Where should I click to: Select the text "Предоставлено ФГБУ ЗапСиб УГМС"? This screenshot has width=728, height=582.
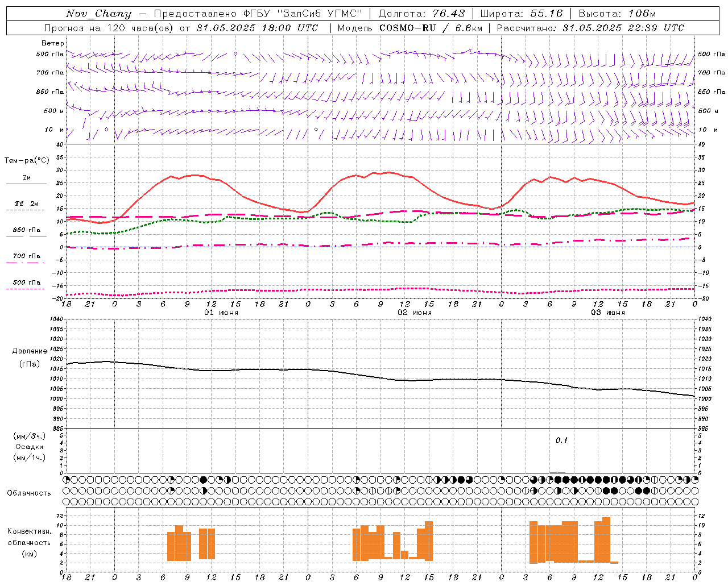pyautogui.click(x=258, y=14)
